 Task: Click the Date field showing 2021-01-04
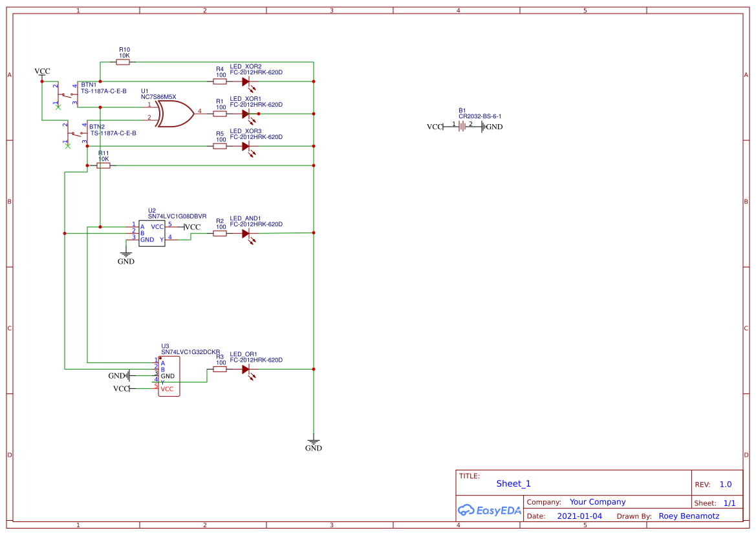tap(581, 516)
